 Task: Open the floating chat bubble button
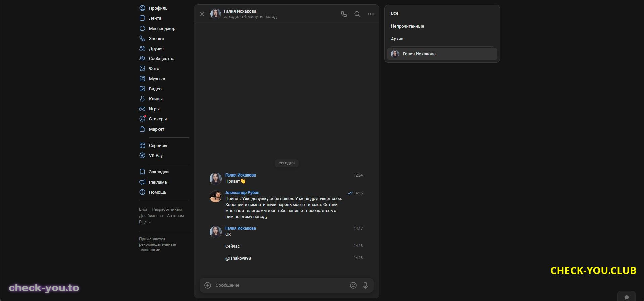(626, 297)
